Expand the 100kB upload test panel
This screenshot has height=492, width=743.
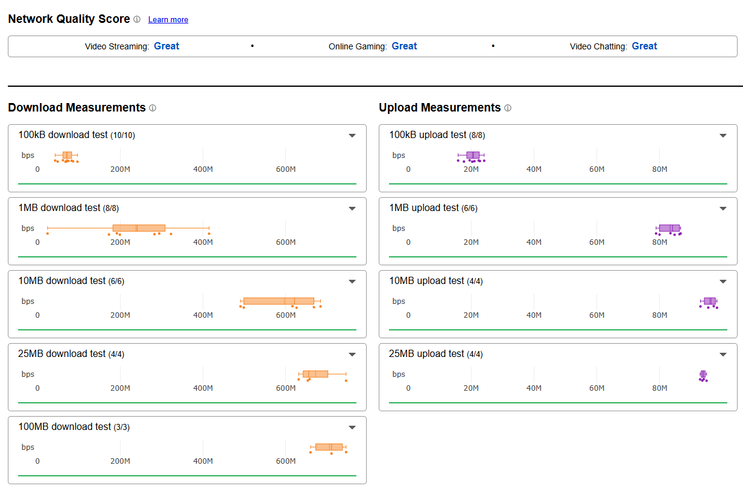723,135
